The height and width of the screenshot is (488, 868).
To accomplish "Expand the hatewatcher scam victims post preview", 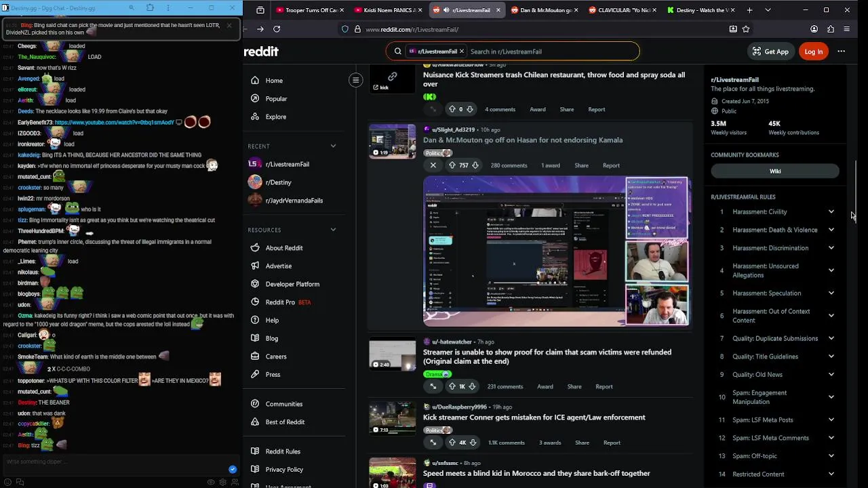I will tap(433, 386).
